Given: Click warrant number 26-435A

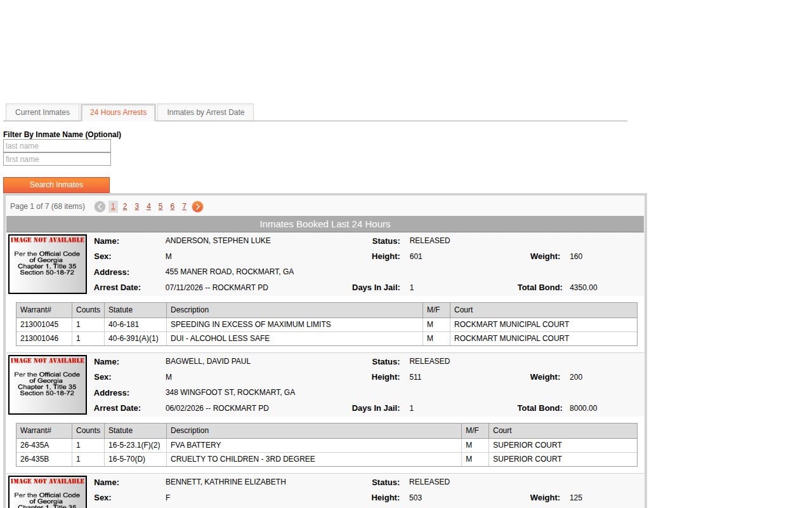Looking at the screenshot, I should point(34,445).
